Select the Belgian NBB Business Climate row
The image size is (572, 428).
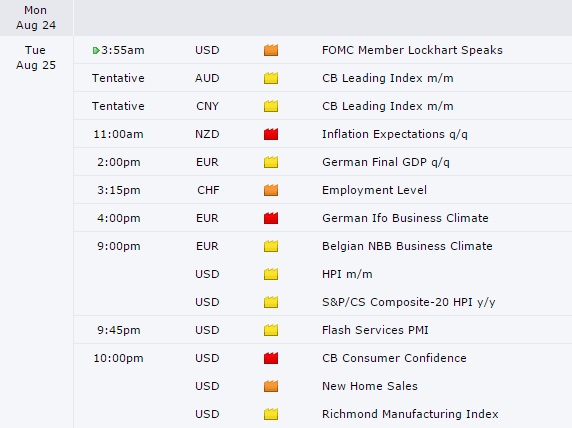click(x=322, y=246)
